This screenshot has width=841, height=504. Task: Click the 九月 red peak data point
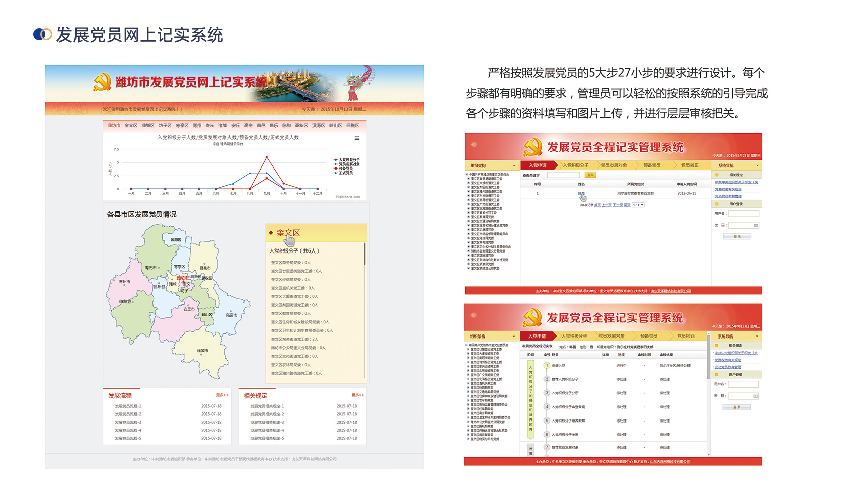(x=267, y=157)
